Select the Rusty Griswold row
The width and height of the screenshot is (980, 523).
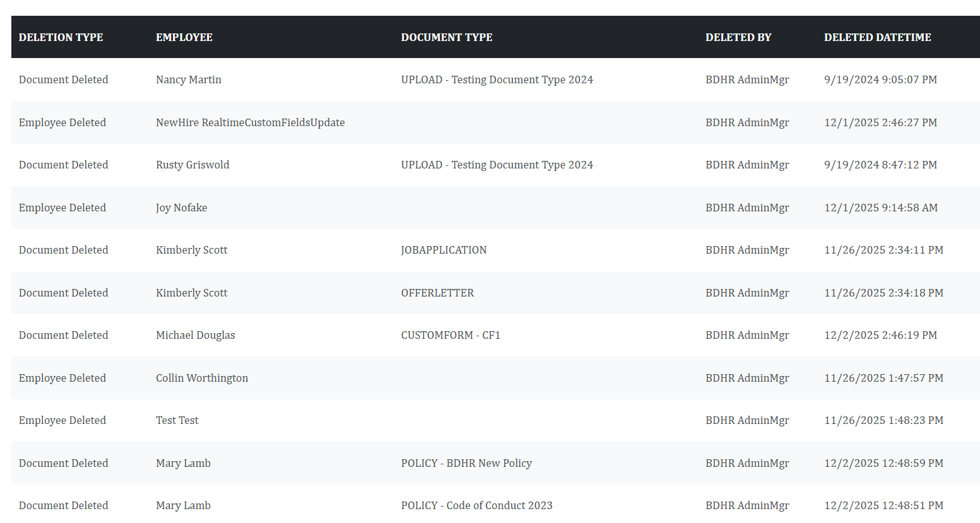495,165
